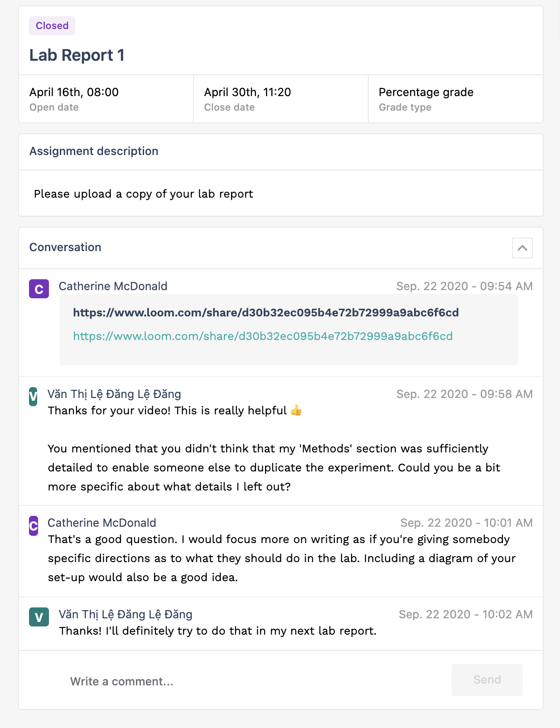Click the V avatar on the 10:02 AM message

[x=39, y=617]
